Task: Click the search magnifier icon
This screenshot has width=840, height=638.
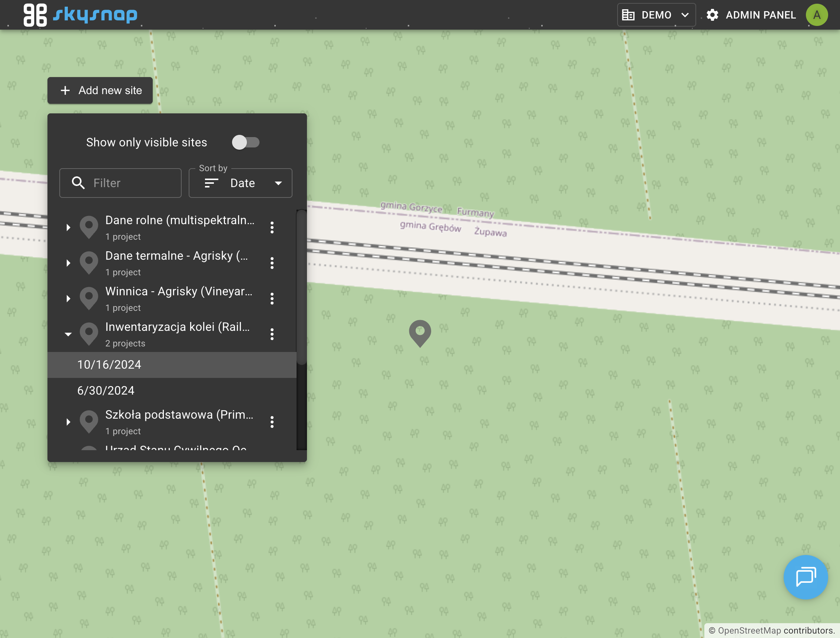Action: (78, 183)
